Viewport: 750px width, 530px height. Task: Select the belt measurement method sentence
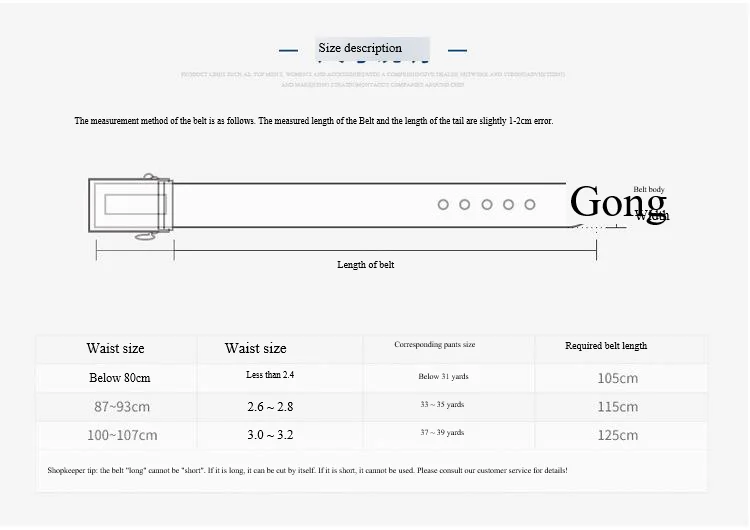click(x=314, y=121)
